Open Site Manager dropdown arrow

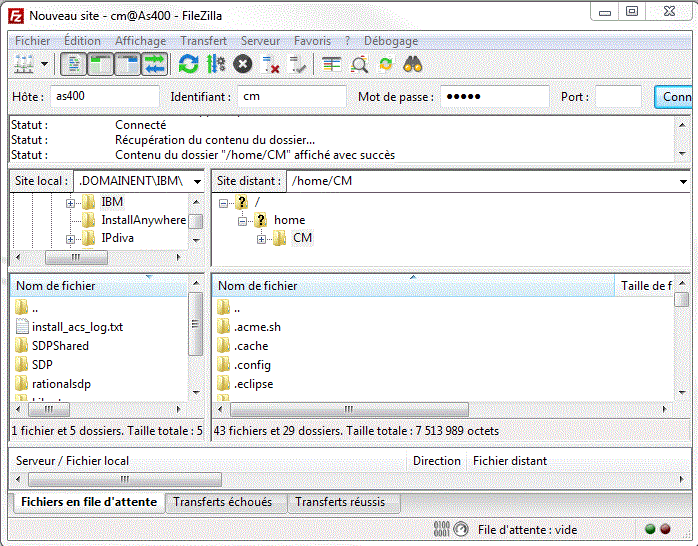45,64
